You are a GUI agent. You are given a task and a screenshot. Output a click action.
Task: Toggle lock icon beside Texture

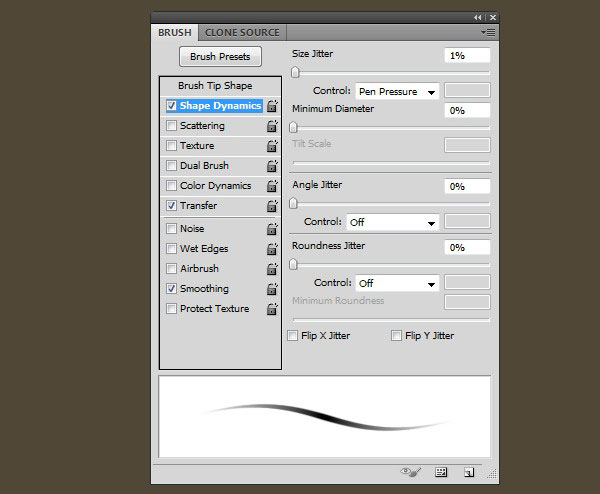[272, 146]
